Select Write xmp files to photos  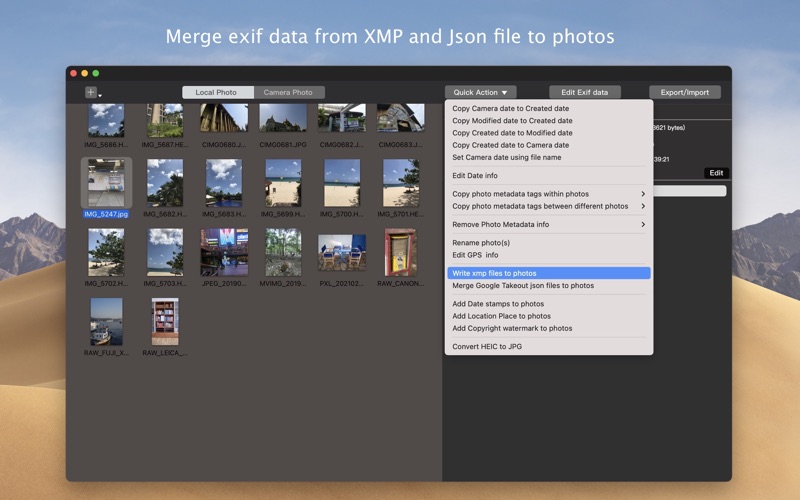tap(548, 273)
